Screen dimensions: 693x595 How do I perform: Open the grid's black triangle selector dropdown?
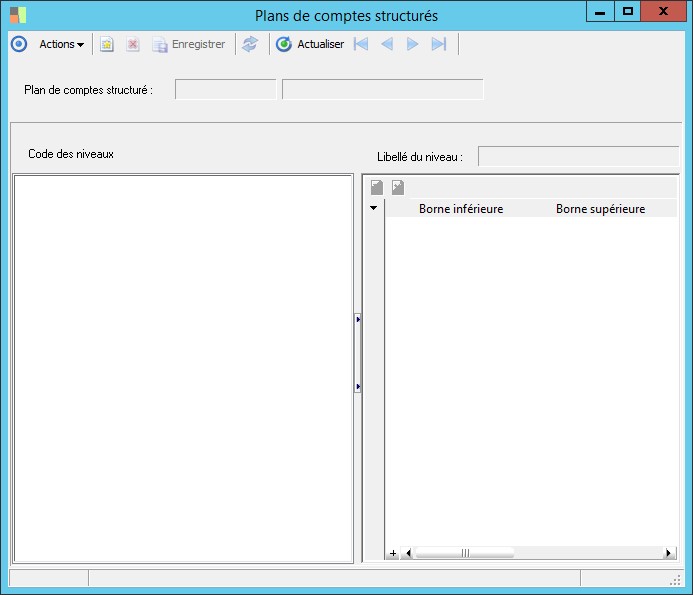coord(374,208)
